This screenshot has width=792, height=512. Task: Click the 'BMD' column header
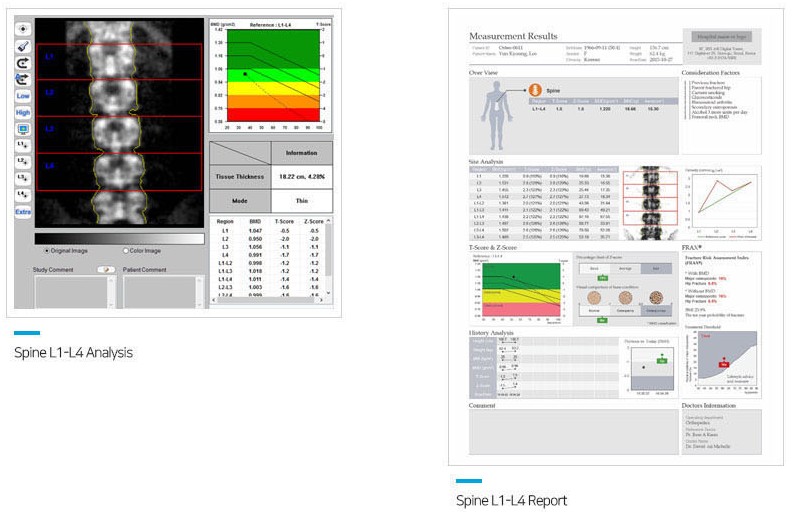[x=255, y=222]
